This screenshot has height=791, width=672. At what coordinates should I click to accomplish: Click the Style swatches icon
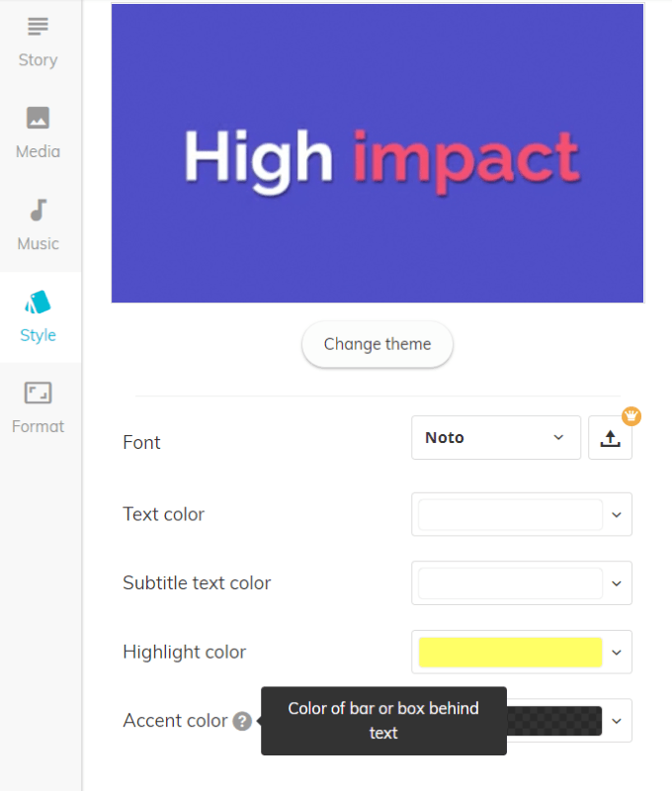point(38,302)
